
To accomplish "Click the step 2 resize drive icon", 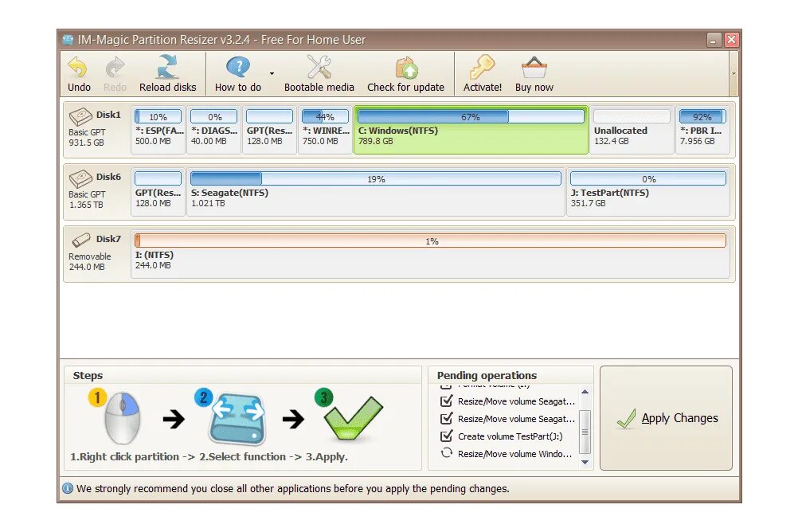I will pyautogui.click(x=237, y=418).
